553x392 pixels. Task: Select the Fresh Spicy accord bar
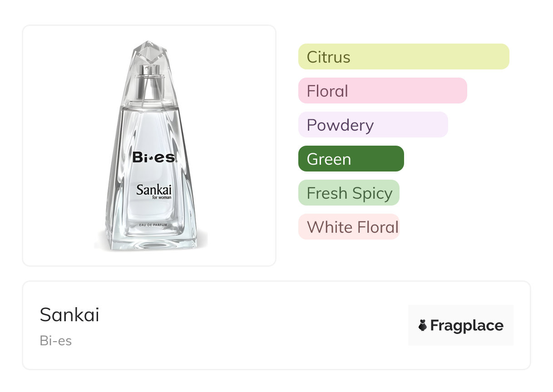[x=349, y=193]
